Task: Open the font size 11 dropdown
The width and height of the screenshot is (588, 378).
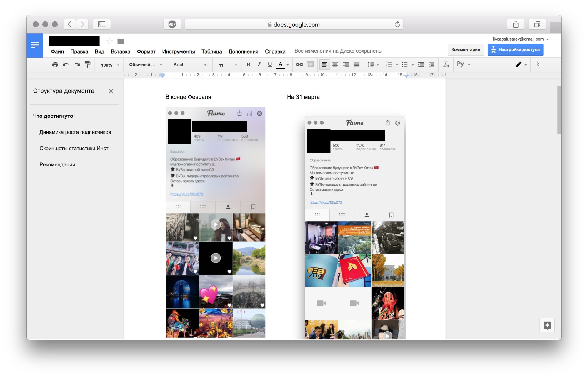Action: coord(228,65)
